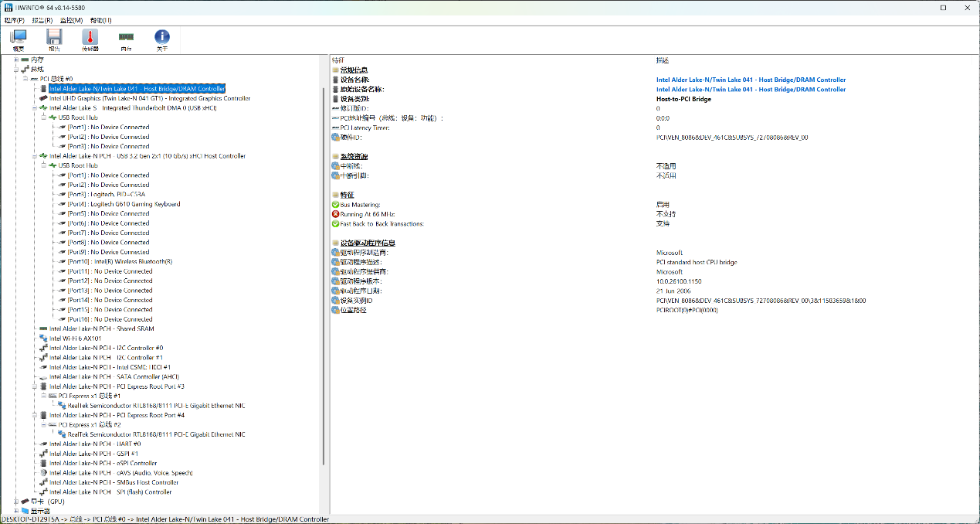This screenshot has width=980, height=524.
Task: Click the 描述 column header
Action: (663, 60)
